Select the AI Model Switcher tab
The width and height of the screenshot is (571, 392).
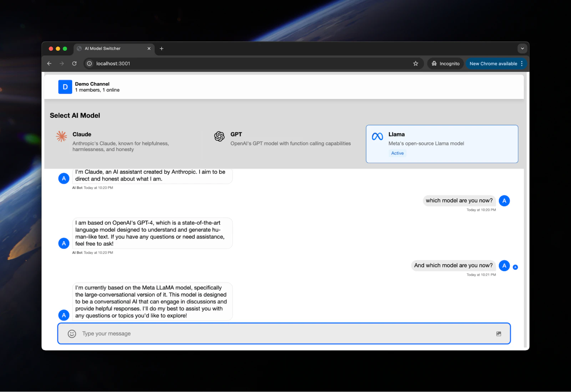(114, 49)
